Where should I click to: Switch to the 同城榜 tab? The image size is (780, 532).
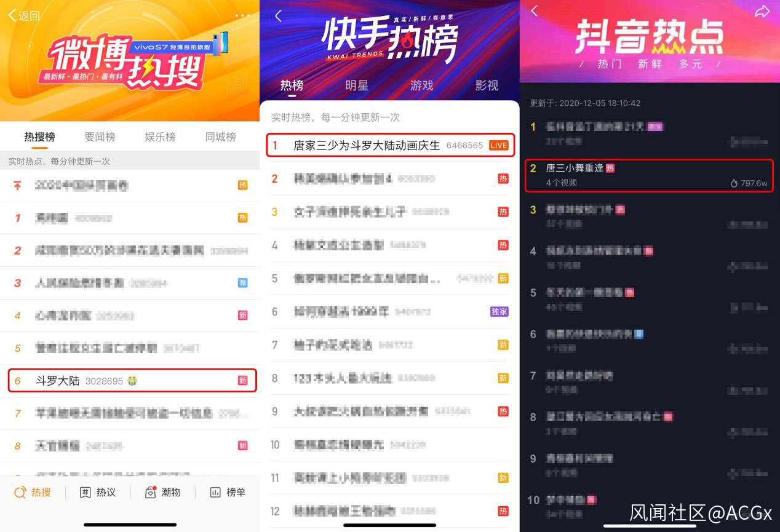(x=220, y=137)
